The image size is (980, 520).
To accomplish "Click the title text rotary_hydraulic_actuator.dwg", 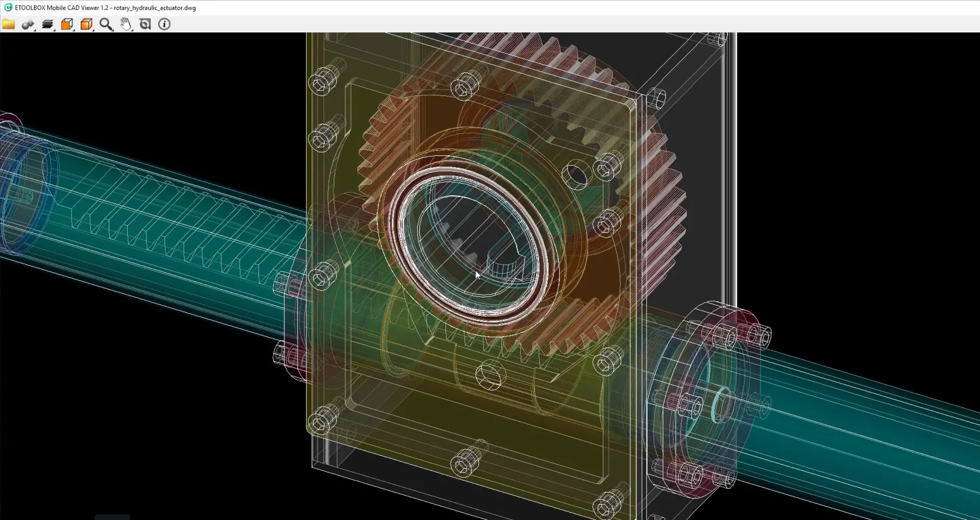I will [x=154, y=8].
